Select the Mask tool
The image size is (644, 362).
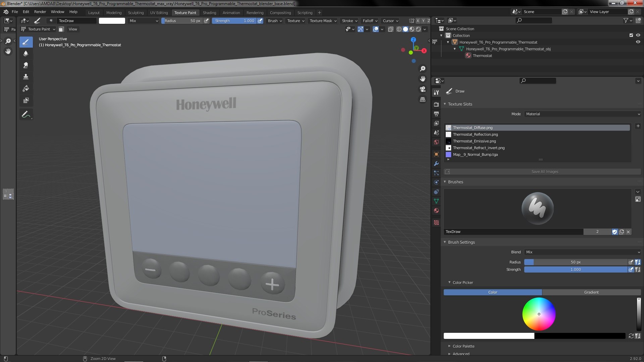(x=26, y=100)
